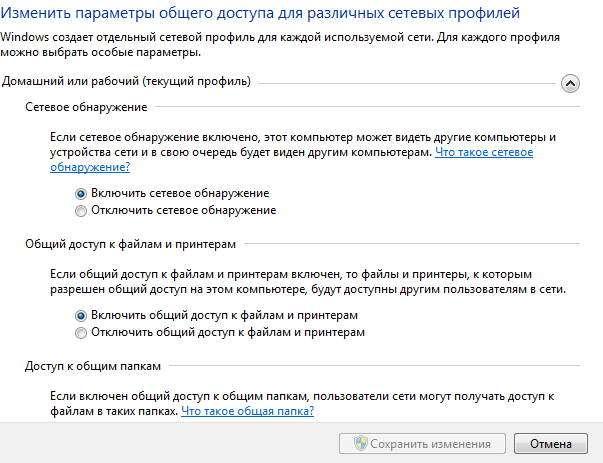Click the Общий доступ к файлам и принтерам heading
603x463 pixels.
click(x=130, y=244)
